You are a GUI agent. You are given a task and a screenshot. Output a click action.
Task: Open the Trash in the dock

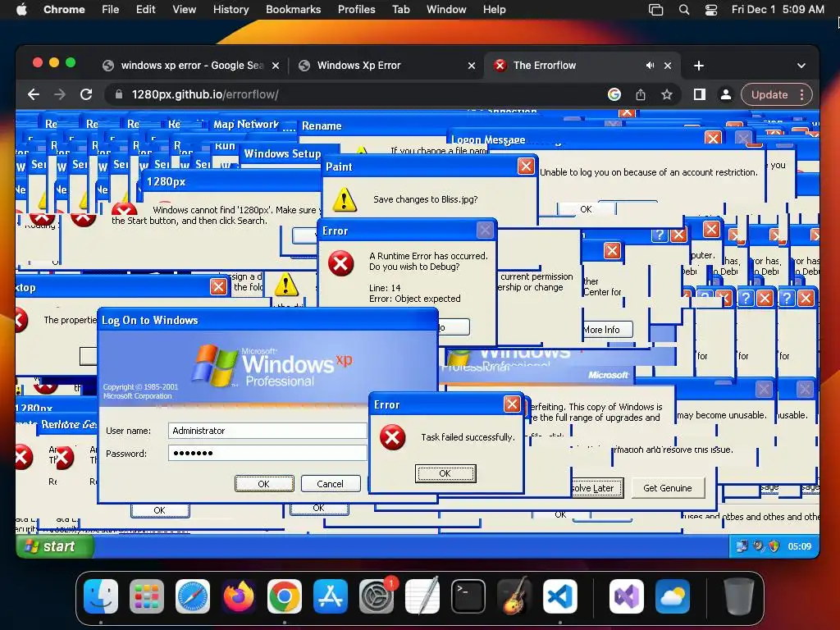click(x=739, y=596)
